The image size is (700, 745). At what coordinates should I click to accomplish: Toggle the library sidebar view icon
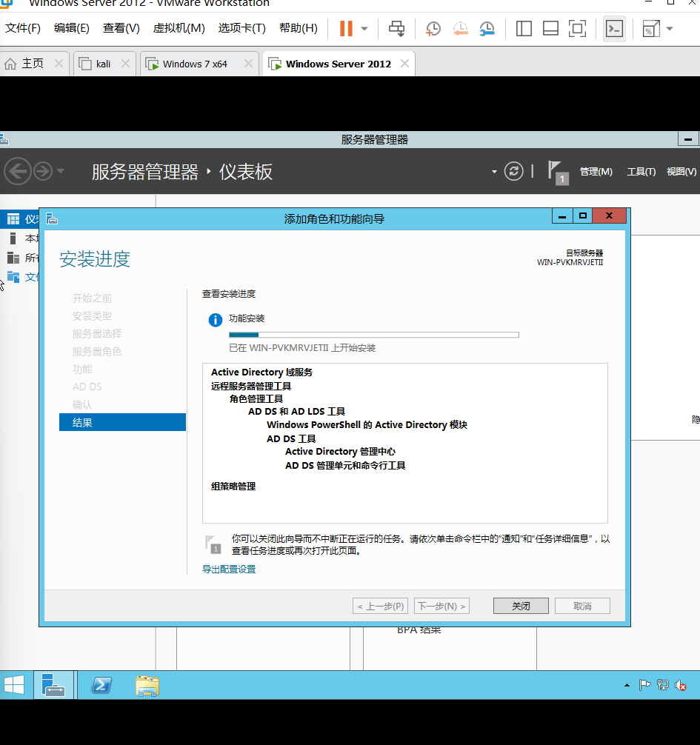[524, 28]
